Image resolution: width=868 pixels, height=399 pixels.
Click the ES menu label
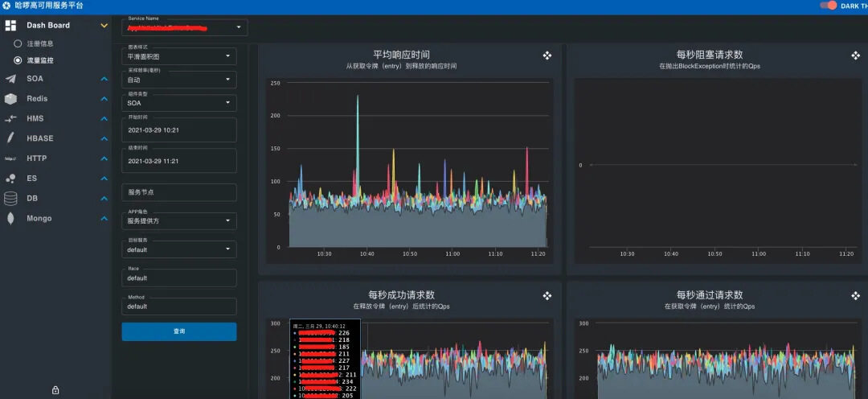tap(31, 179)
